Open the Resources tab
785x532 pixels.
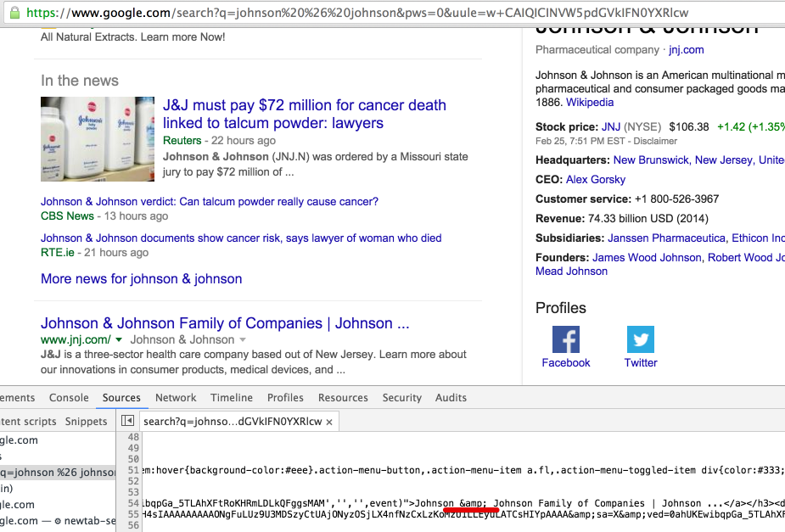(x=343, y=397)
